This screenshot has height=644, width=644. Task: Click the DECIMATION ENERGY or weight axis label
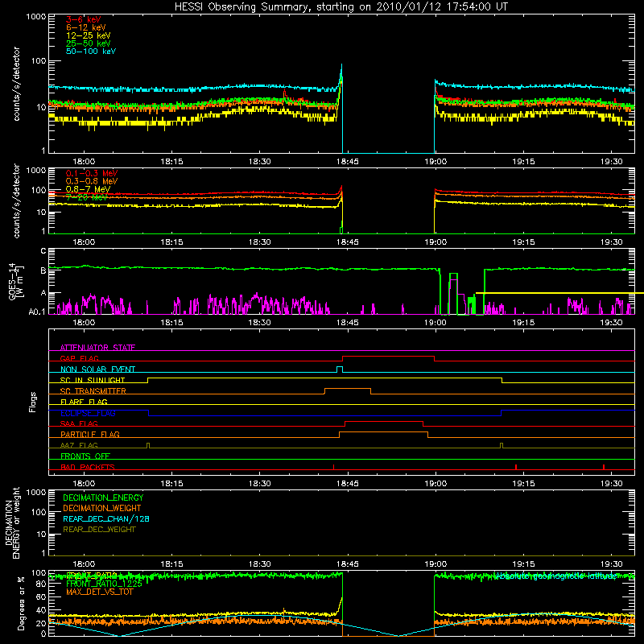coord(12,522)
